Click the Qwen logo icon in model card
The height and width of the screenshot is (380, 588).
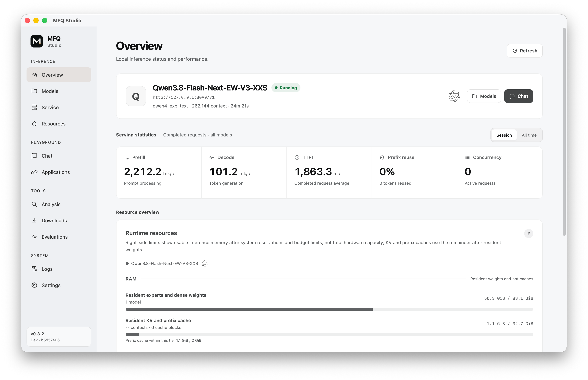(454, 96)
